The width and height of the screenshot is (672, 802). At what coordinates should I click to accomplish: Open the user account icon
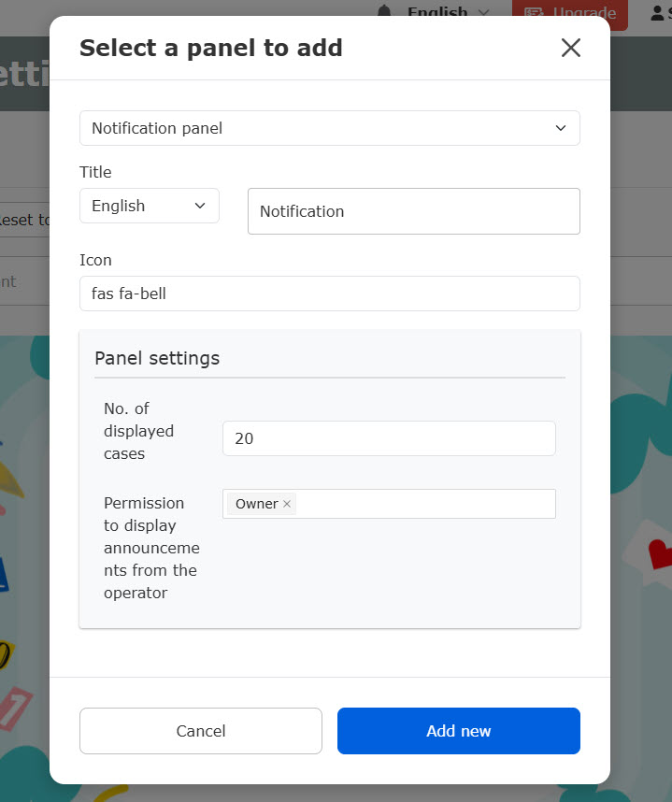657,12
